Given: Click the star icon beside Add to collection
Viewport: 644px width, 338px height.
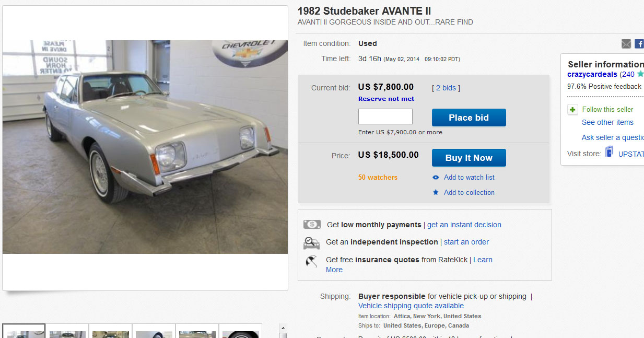Looking at the screenshot, I should pos(436,193).
